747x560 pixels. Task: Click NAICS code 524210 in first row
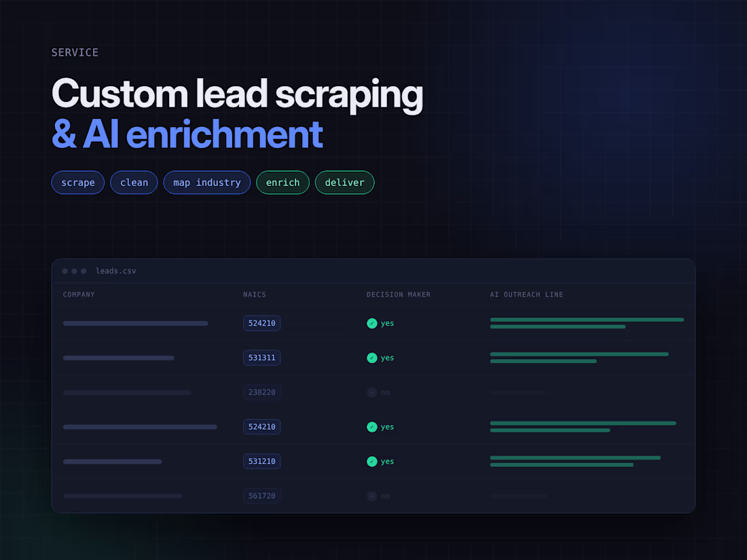pyautogui.click(x=261, y=323)
